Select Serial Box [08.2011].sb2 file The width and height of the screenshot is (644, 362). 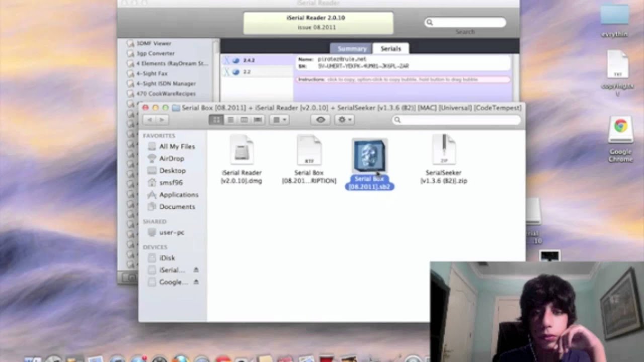[370, 165]
